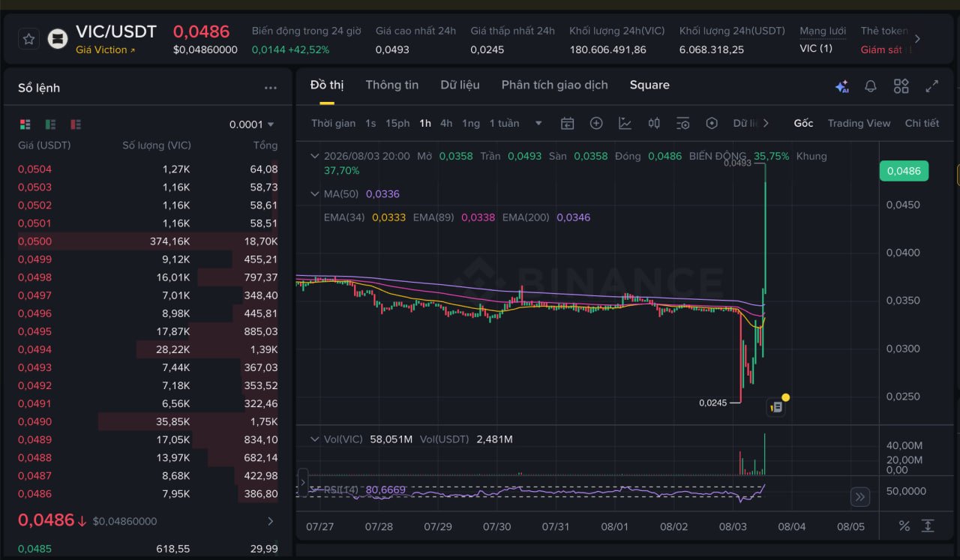Click the candlestick chart style icon
Image resolution: width=960 pixels, height=560 pixels.
(x=654, y=124)
